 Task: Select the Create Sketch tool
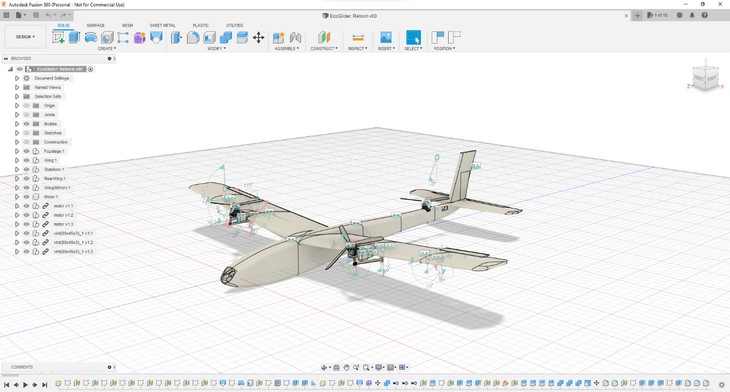click(58, 37)
